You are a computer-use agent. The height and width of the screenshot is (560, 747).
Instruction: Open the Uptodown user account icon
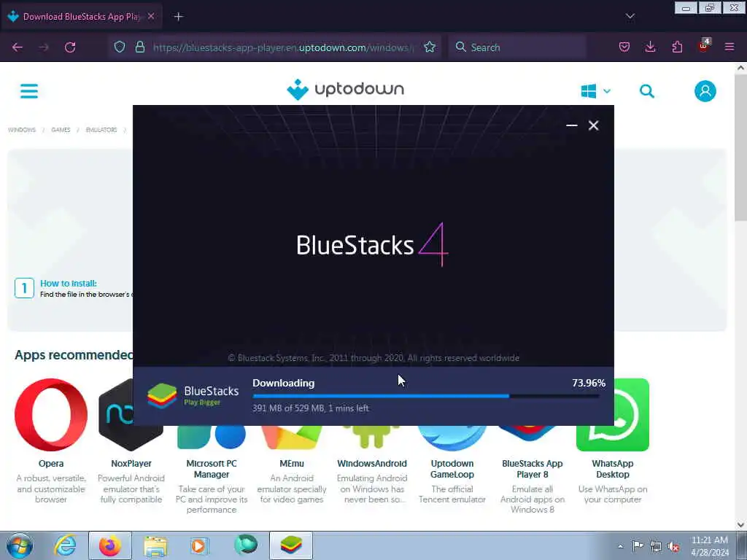(x=705, y=91)
